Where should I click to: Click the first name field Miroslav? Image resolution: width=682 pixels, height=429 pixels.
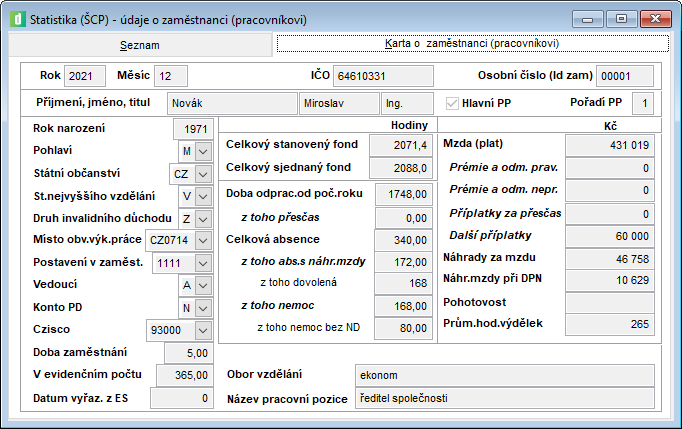coord(339,103)
